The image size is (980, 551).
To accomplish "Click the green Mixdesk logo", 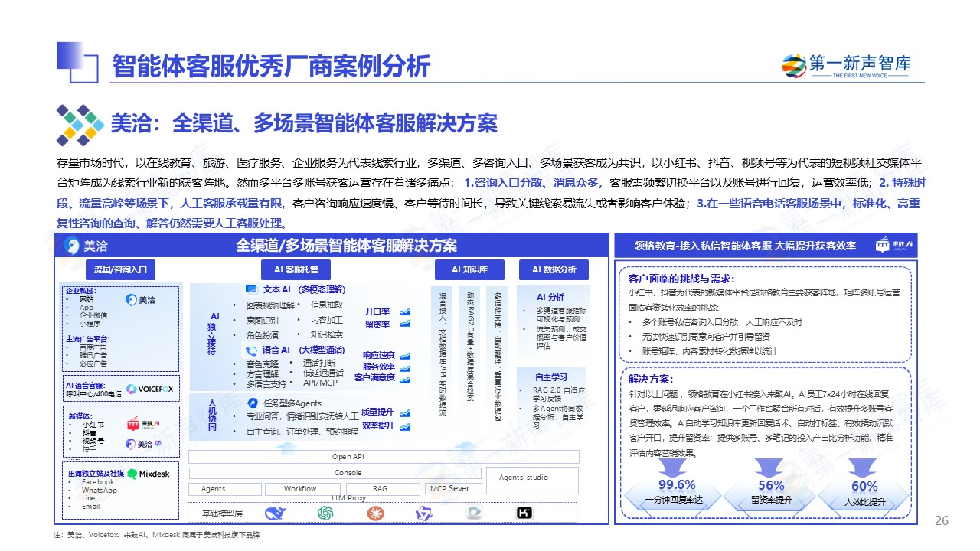I will (133, 474).
